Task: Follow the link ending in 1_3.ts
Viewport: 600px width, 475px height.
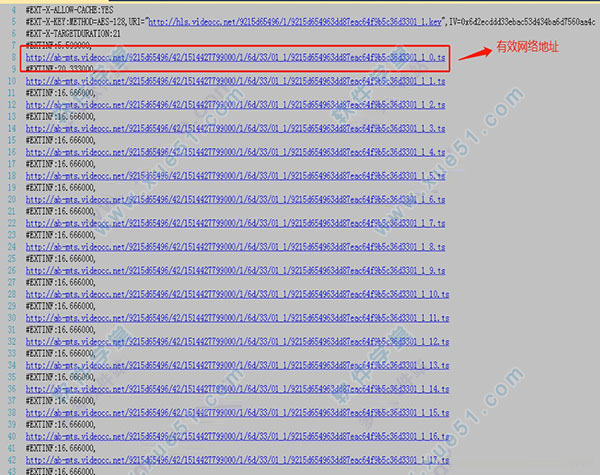Action: 236,129
